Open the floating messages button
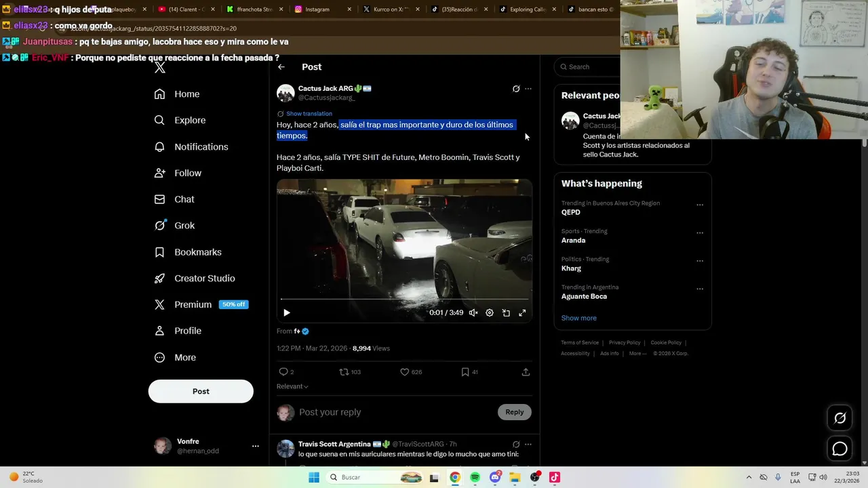Image resolution: width=868 pixels, height=488 pixels. [x=840, y=449]
